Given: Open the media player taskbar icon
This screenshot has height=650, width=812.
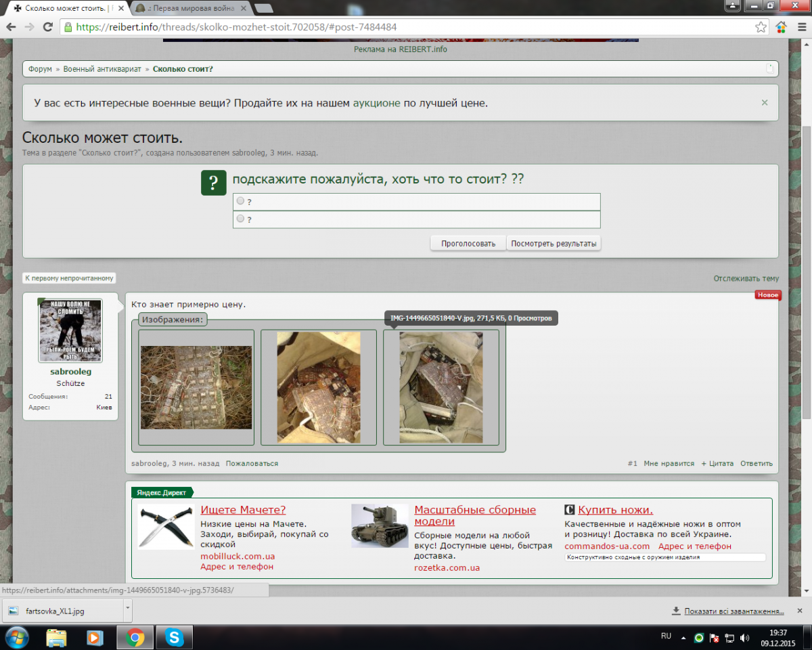Looking at the screenshot, I should pos(95,637).
